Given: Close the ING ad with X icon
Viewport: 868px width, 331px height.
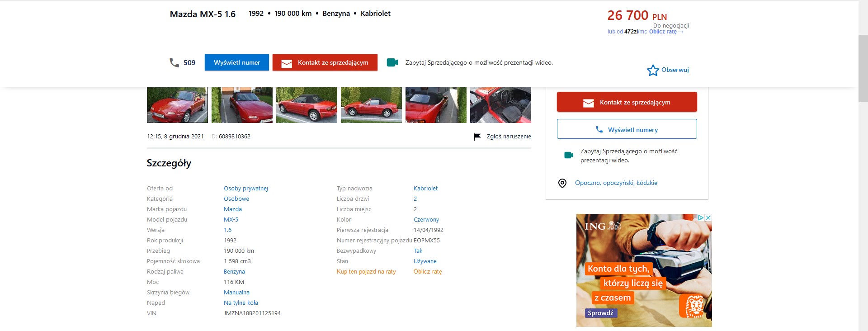Looking at the screenshot, I should (708, 218).
